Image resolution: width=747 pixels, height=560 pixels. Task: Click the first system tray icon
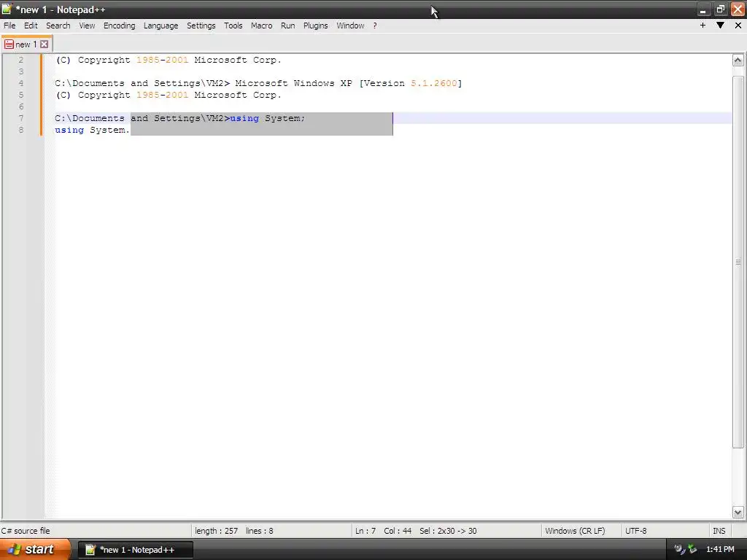point(679,550)
